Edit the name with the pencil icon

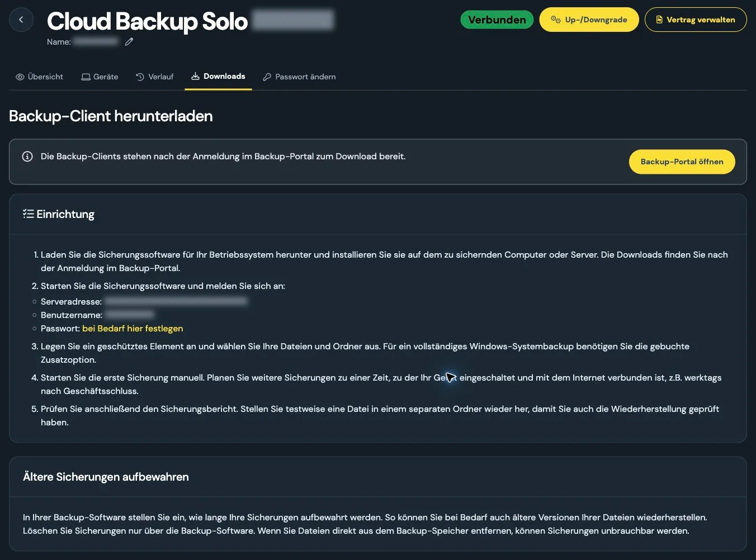click(x=129, y=42)
